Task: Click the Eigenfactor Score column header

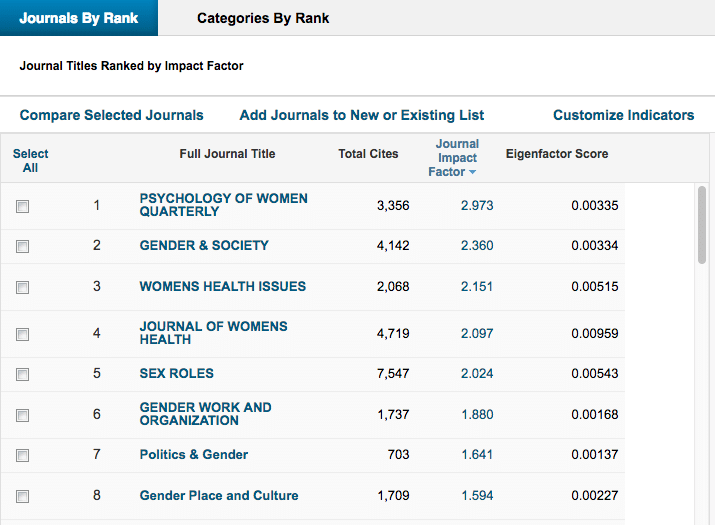Action: tap(556, 154)
